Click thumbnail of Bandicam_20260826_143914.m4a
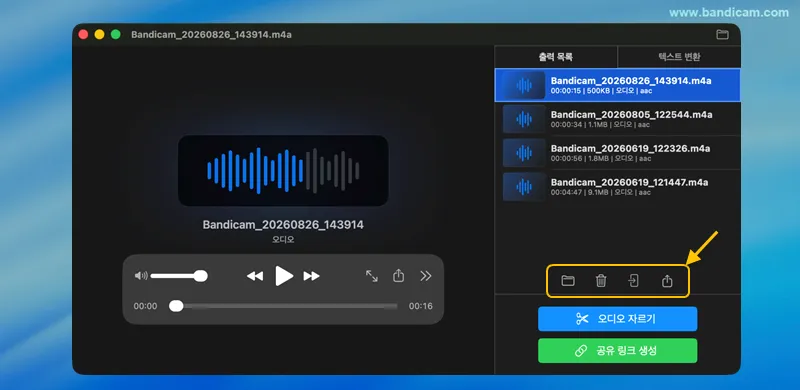Screen dimensions: 800x390 coord(524,85)
